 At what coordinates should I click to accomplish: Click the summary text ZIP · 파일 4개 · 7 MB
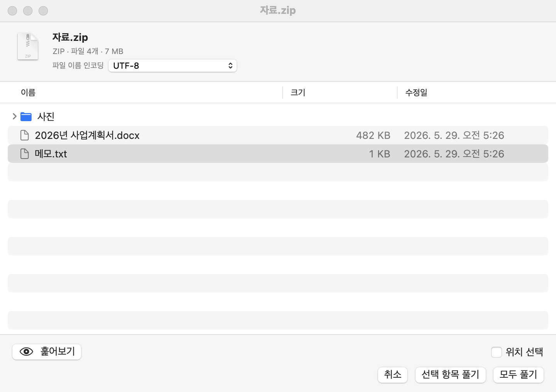tap(88, 51)
